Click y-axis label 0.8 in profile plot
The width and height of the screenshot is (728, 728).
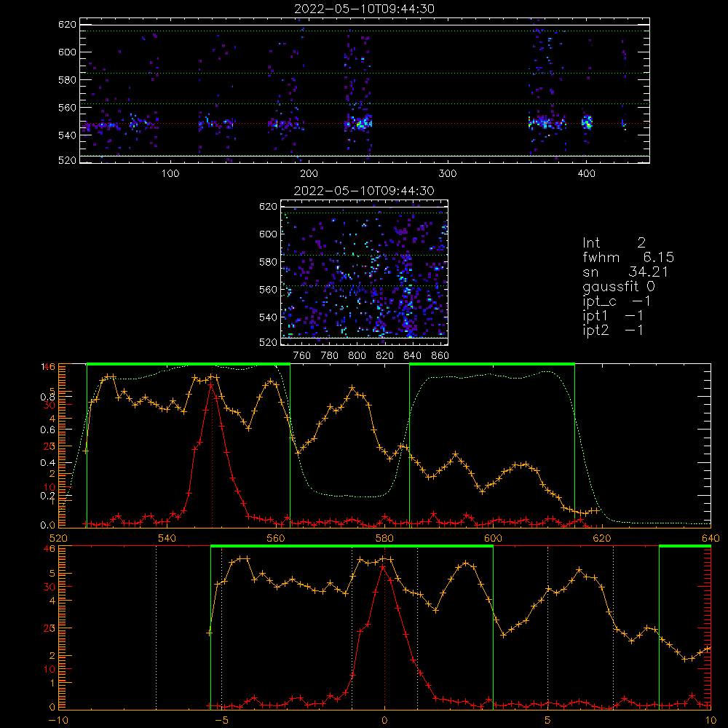[x=48, y=397]
